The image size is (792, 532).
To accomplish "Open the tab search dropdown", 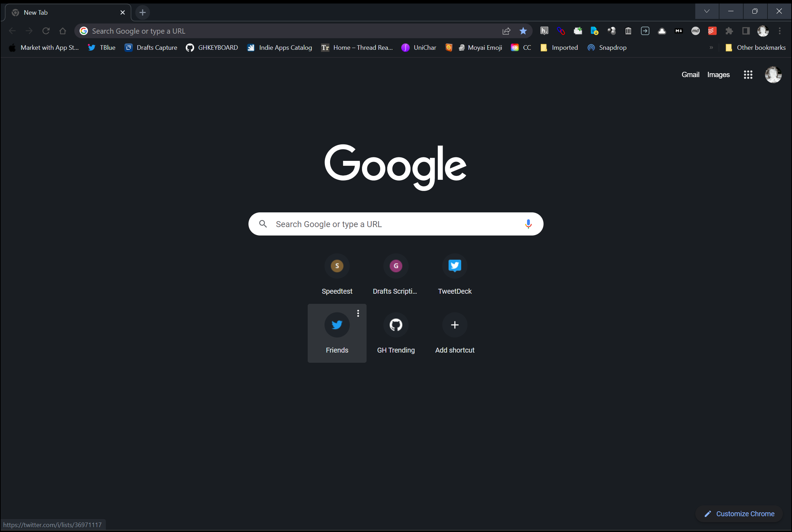I will (707, 11).
